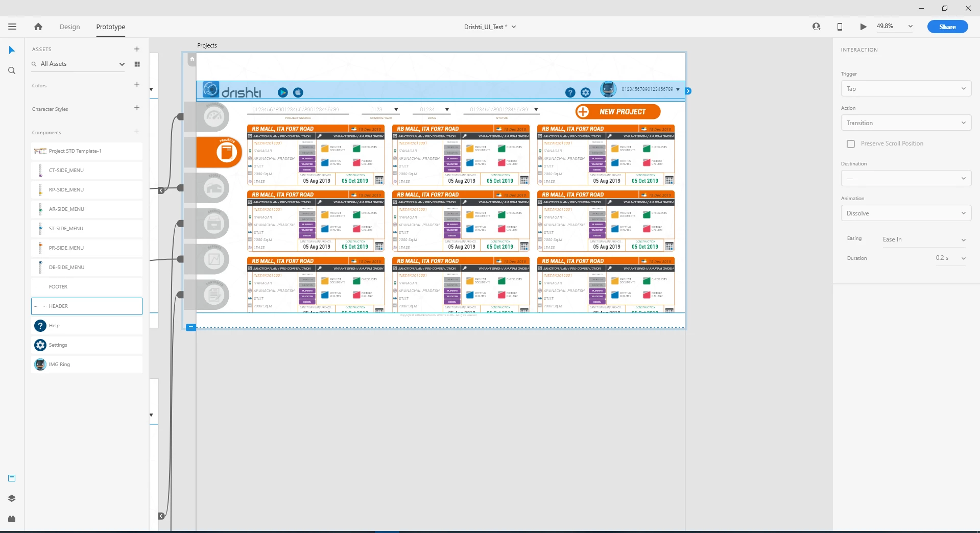Click the drishti logo on the artboard
Viewport: 980px width, 533px height.
tap(233, 90)
